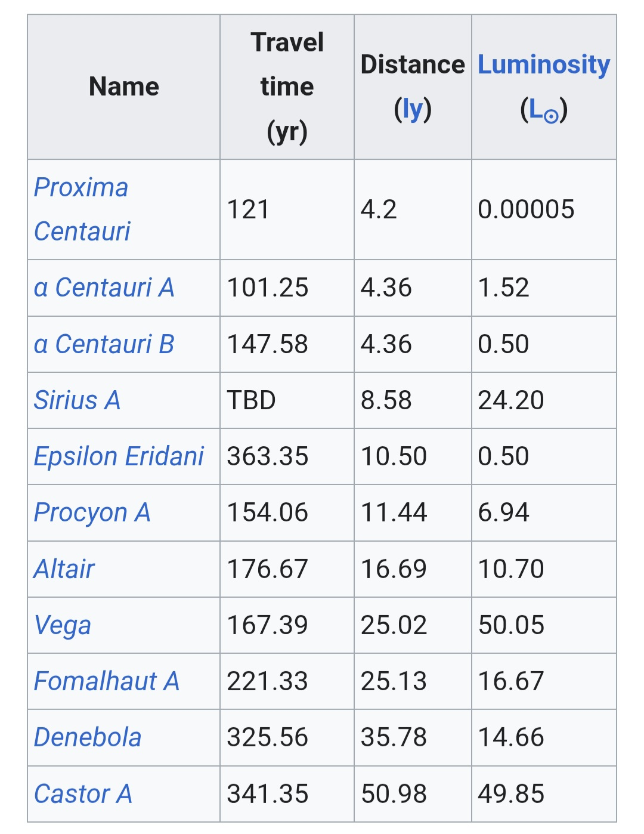The image size is (644, 834).
Task: Select the Name column header
Action: 124,87
